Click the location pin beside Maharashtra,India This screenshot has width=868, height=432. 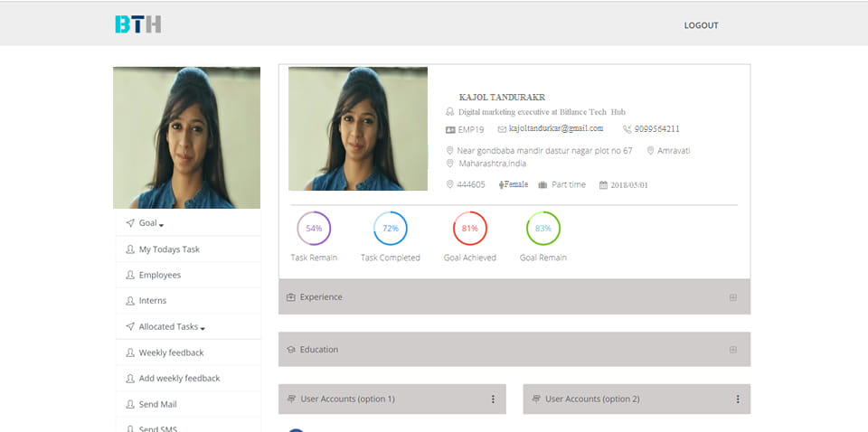click(x=449, y=164)
